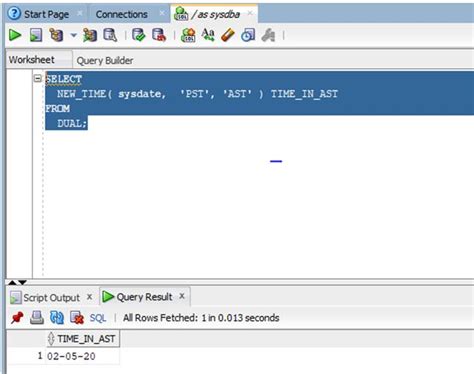The height and width of the screenshot is (374, 474).
Task: Click the Clear eraser icon
Action: 228,35
